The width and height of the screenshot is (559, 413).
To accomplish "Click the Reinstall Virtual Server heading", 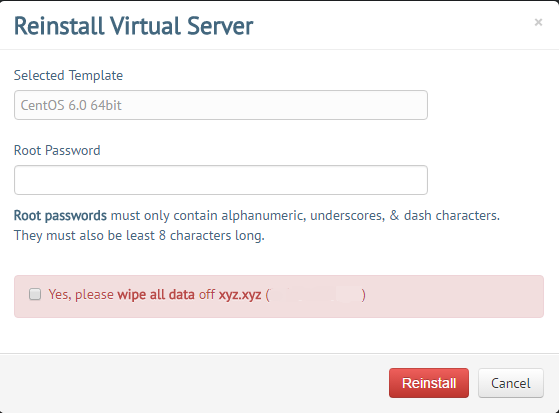I will (133, 26).
